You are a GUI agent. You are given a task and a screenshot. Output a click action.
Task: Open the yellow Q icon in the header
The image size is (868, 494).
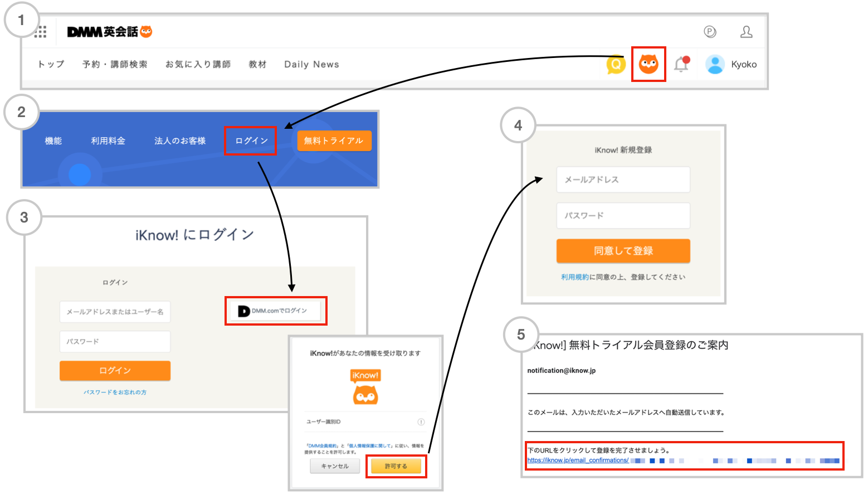[616, 65]
